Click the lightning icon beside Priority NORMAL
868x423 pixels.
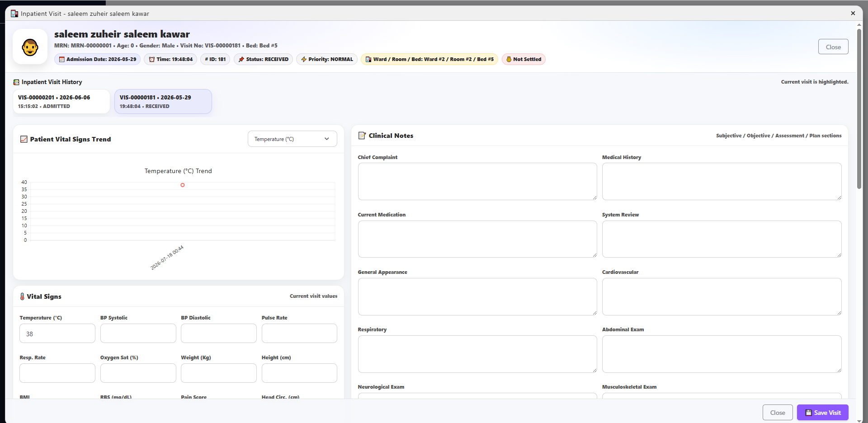click(x=304, y=59)
